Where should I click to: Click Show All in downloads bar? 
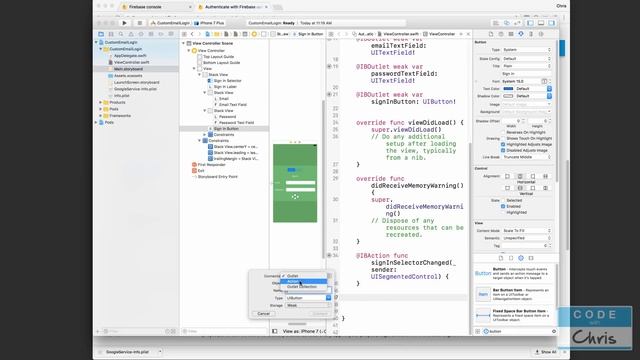545,352
